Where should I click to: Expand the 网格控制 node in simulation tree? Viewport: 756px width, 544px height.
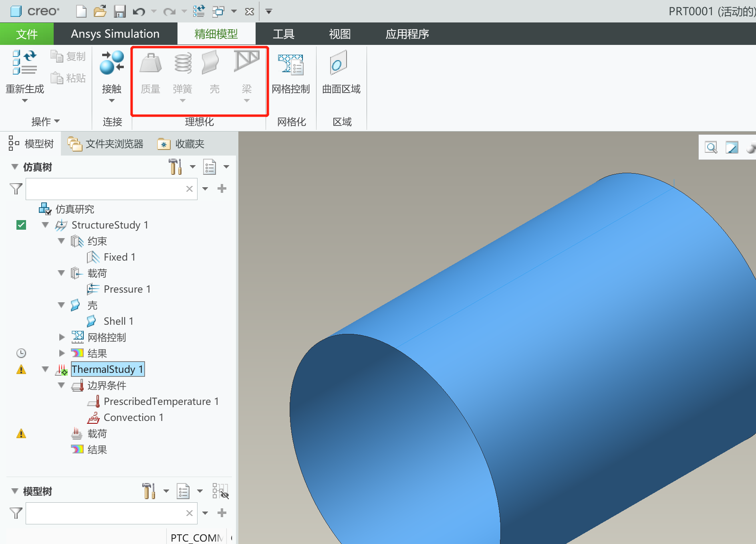(62, 337)
